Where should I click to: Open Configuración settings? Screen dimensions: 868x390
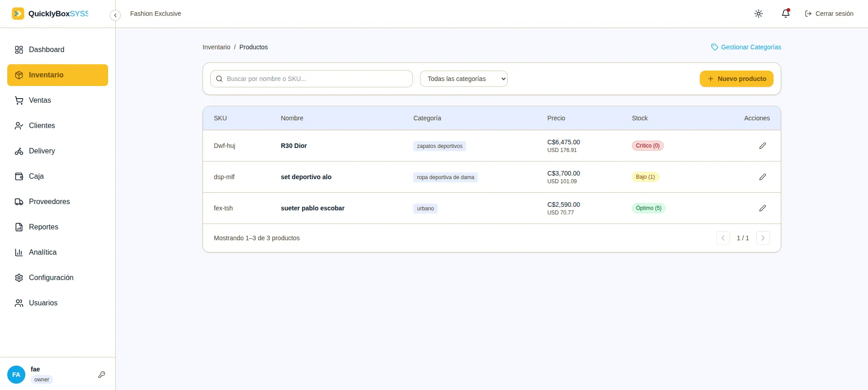pyautogui.click(x=57, y=278)
